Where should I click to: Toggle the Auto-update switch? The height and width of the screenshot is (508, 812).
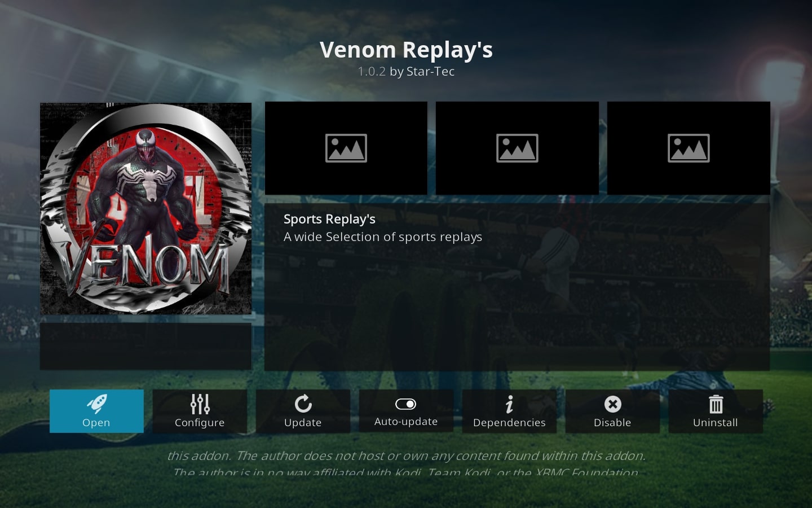pos(406,404)
